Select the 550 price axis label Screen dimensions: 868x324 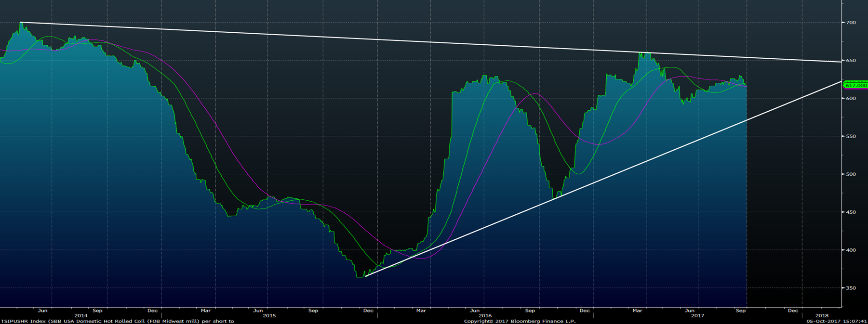[851, 136]
